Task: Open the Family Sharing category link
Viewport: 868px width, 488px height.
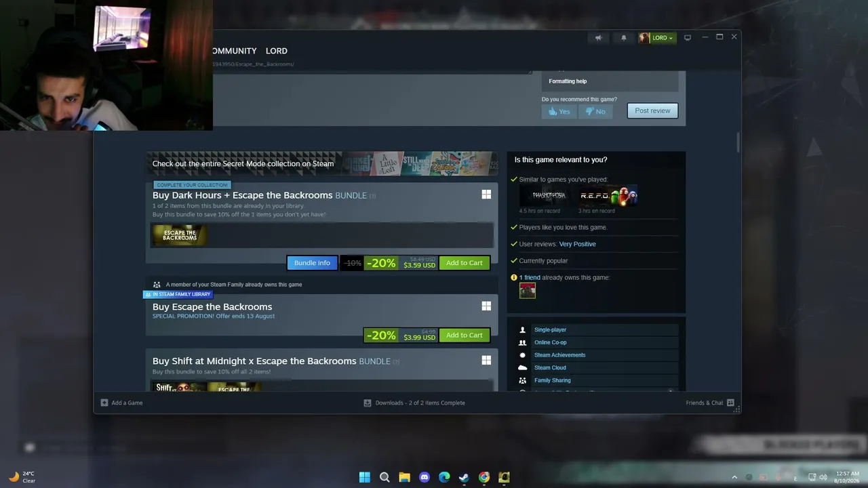Action: (x=553, y=381)
